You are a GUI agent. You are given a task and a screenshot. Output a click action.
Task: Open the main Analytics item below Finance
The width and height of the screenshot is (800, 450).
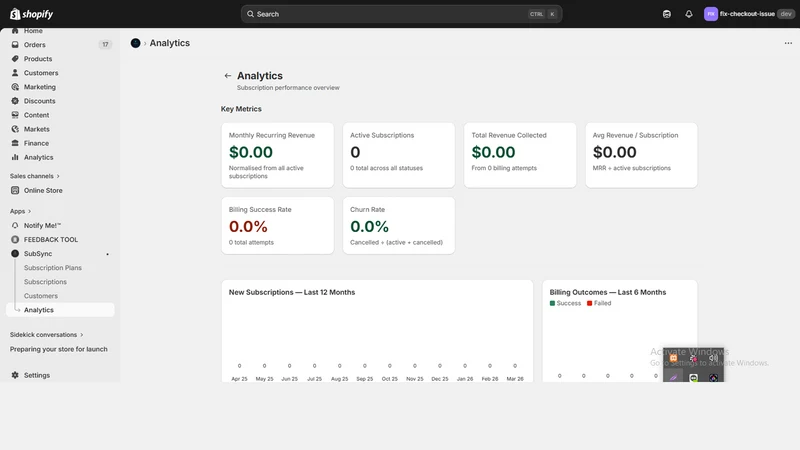38,157
